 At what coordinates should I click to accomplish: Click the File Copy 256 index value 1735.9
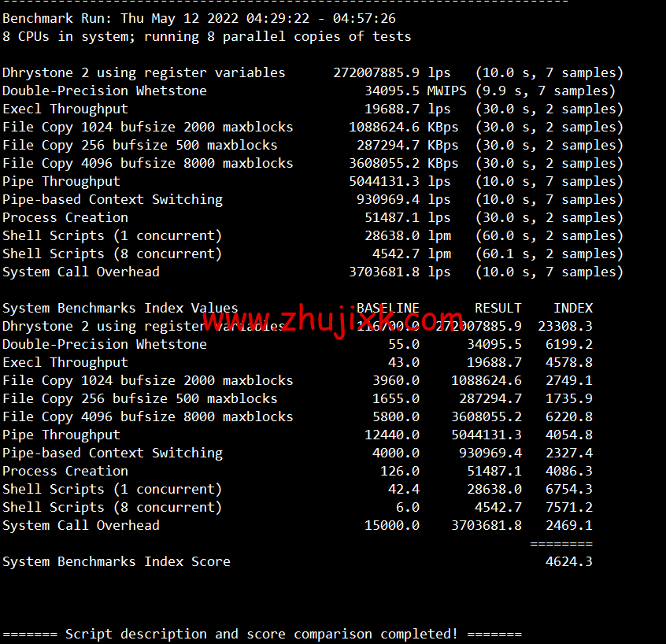click(568, 398)
